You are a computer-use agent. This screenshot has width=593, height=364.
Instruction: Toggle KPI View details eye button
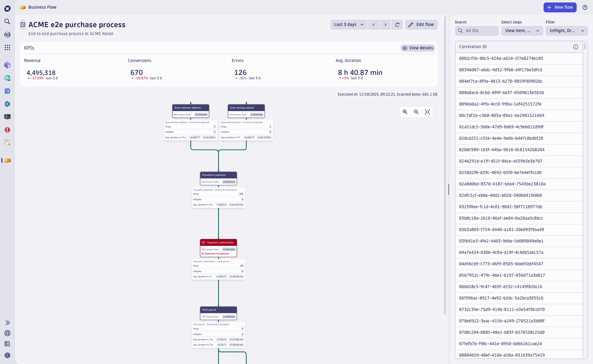tap(418, 48)
